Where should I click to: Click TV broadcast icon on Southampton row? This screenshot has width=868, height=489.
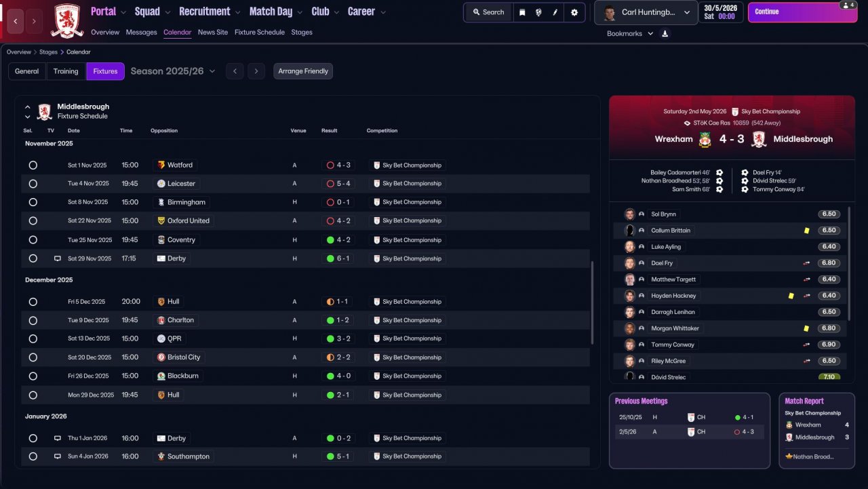coord(58,456)
